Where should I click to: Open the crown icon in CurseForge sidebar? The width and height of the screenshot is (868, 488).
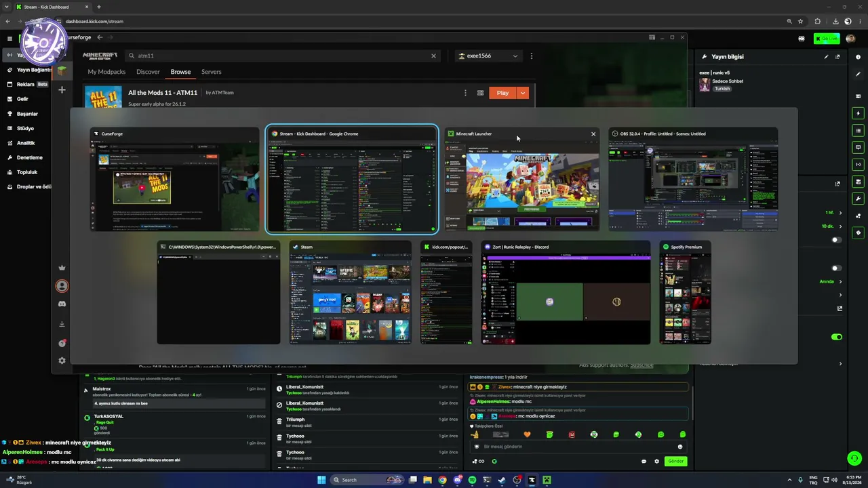pyautogui.click(x=62, y=268)
